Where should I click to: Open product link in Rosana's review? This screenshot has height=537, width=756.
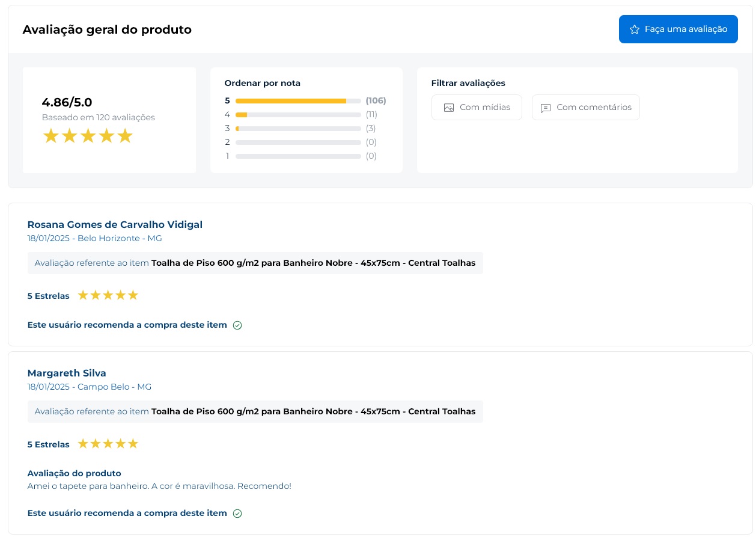pos(313,263)
